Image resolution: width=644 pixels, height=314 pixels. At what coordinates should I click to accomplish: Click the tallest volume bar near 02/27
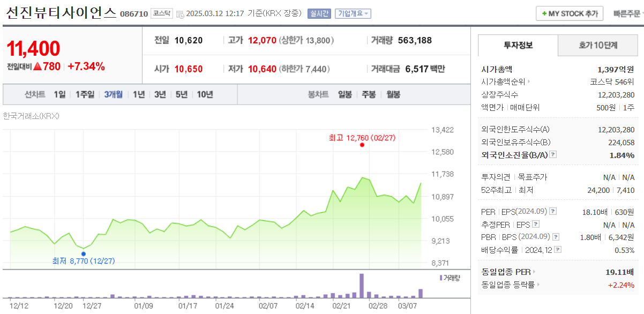click(x=362, y=286)
